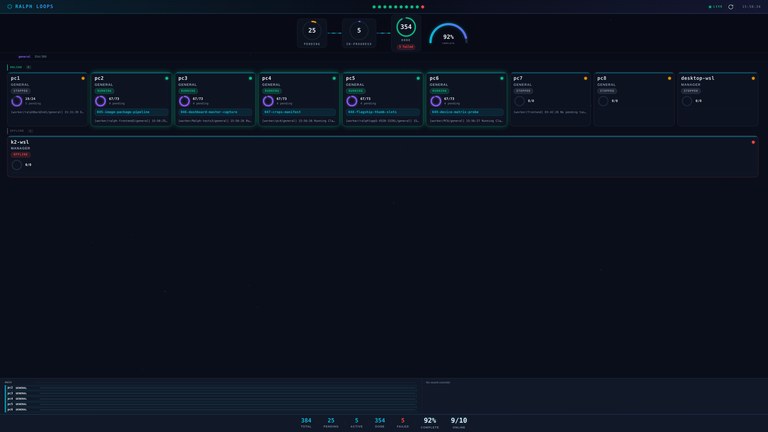Select pc2 row in bottom timeline
Screen dimensions: 768x432
tap(211, 388)
